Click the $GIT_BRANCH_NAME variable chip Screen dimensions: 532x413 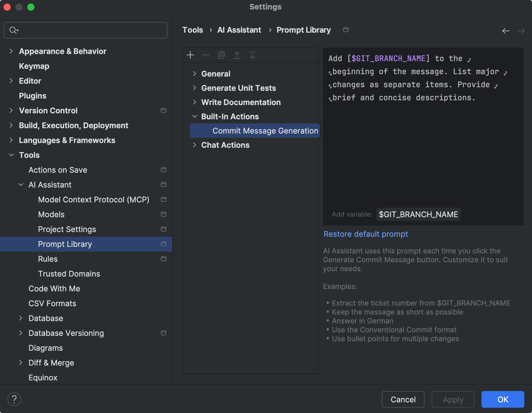(418, 214)
